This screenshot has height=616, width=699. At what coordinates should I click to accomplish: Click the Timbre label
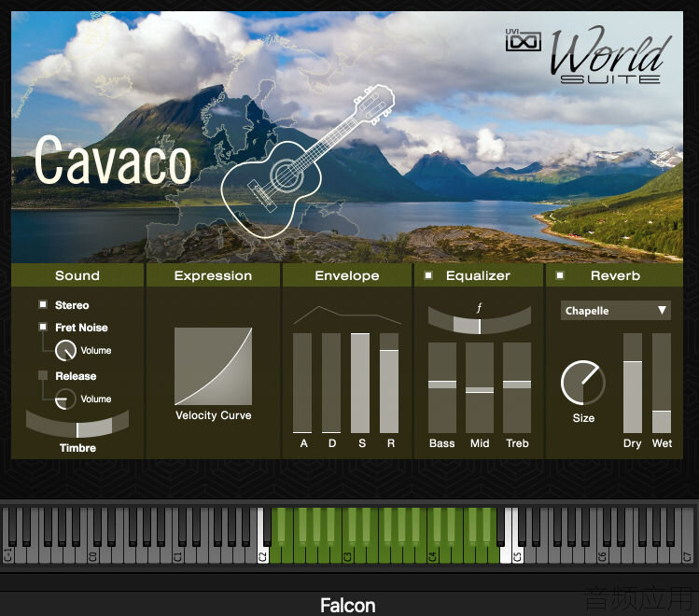(x=77, y=448)
